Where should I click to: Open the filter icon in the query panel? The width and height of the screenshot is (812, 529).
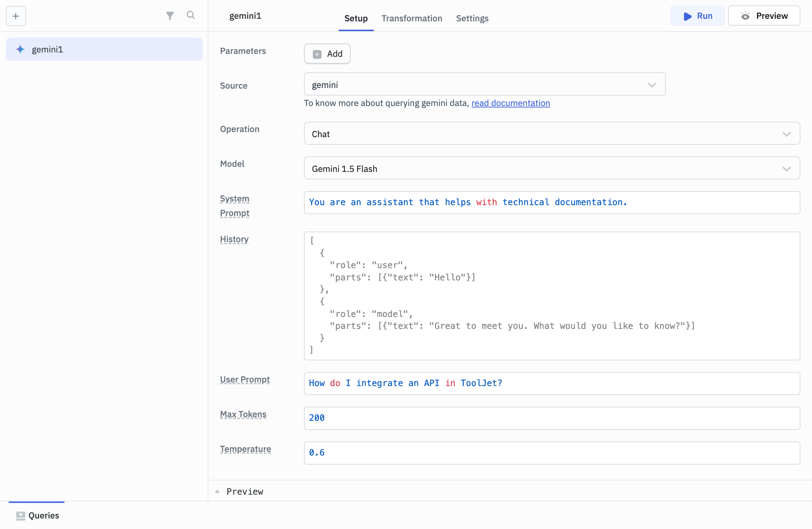pyautogui.click(x=170, y=16)
